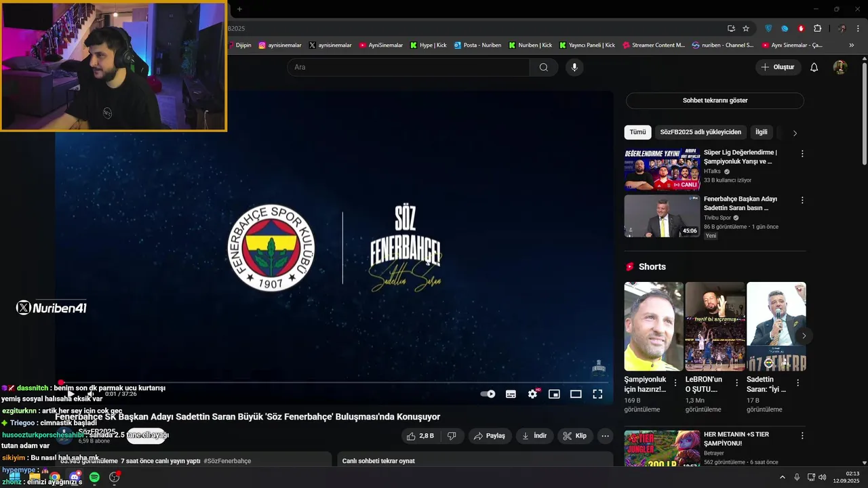
Task: Open the YouTube account avatar menu
Action: (840, 67)
